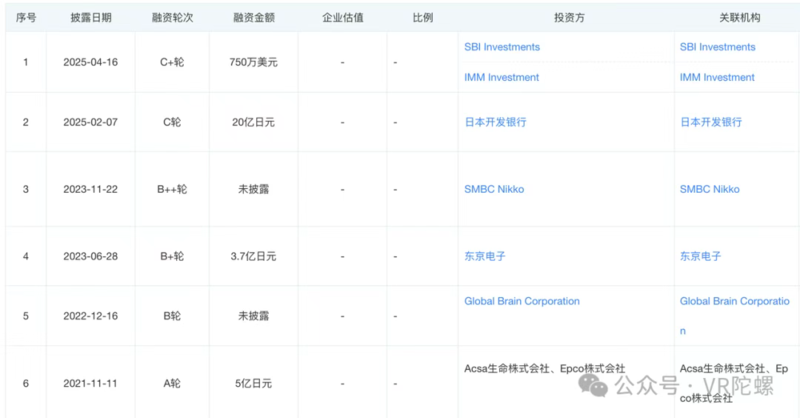The width and height of the screenshot is (800, 418).
Task: Click the 750万美元 amount cell
Action: click(x=252, y=62)
